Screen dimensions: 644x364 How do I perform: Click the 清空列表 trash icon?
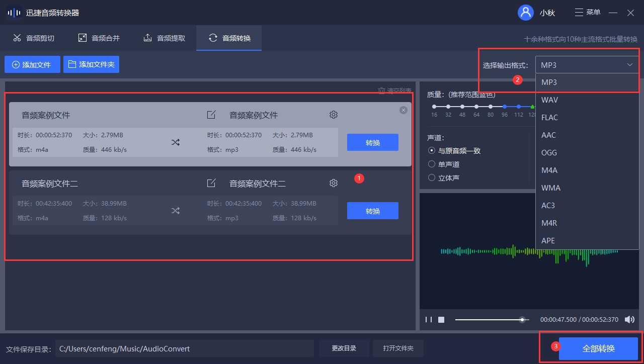pos(381,90)
